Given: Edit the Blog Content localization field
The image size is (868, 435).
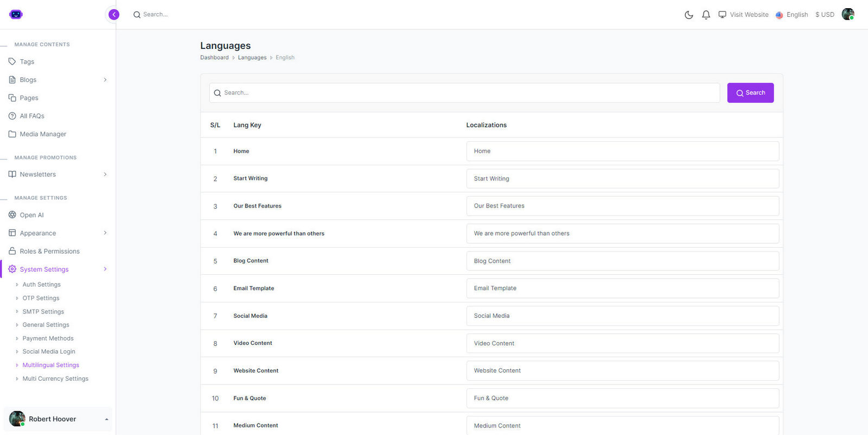Looking at the screenshot, I should pyautogui.click(x=623, y=261).
